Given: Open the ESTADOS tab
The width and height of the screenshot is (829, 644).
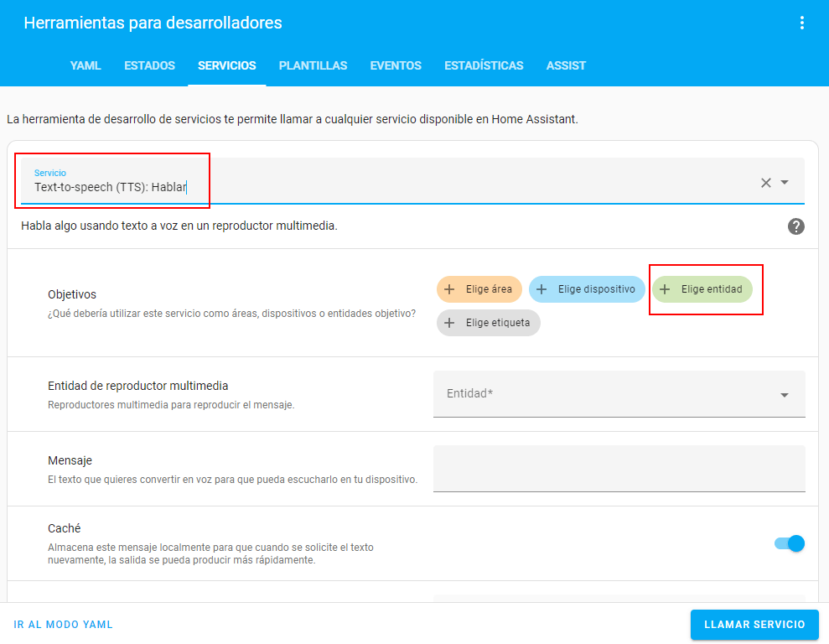Looking at the screenshot, I should pyautogui.click(x=149, y=65).
